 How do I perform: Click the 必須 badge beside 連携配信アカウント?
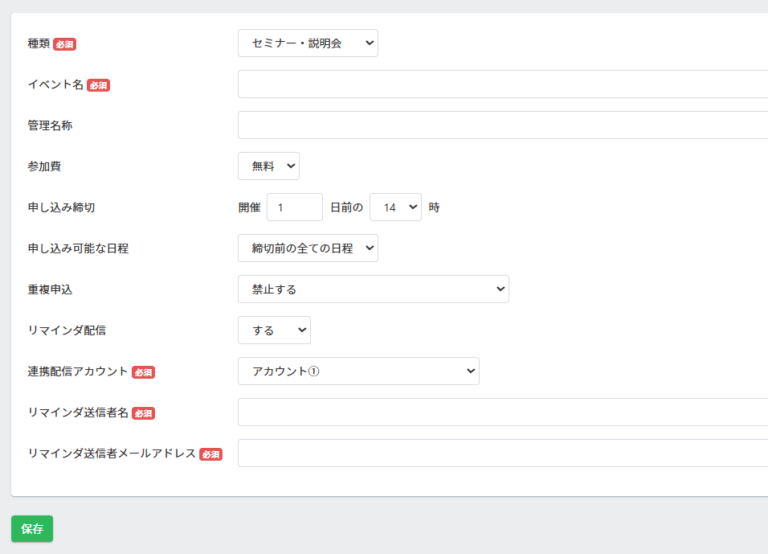coord(144,372)
